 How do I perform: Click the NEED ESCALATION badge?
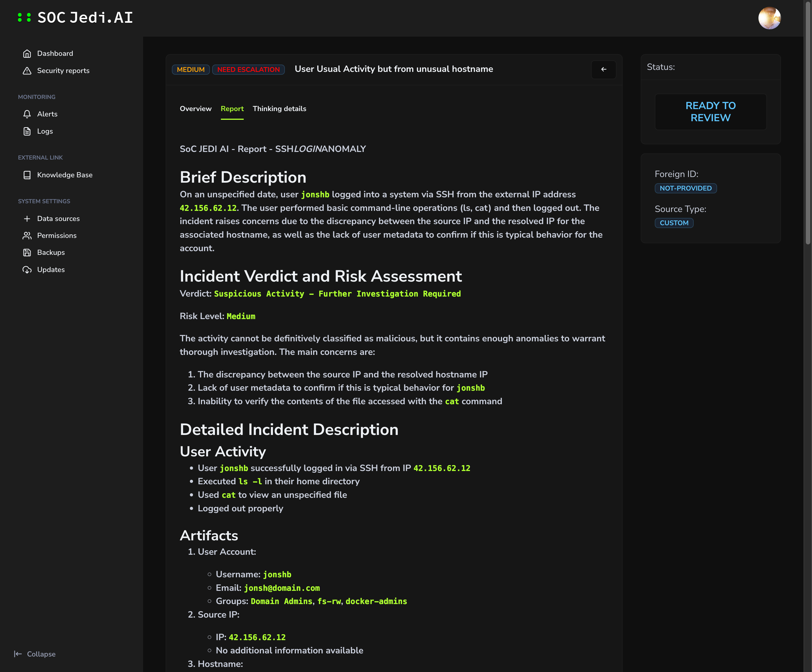[x=248, y=70]
